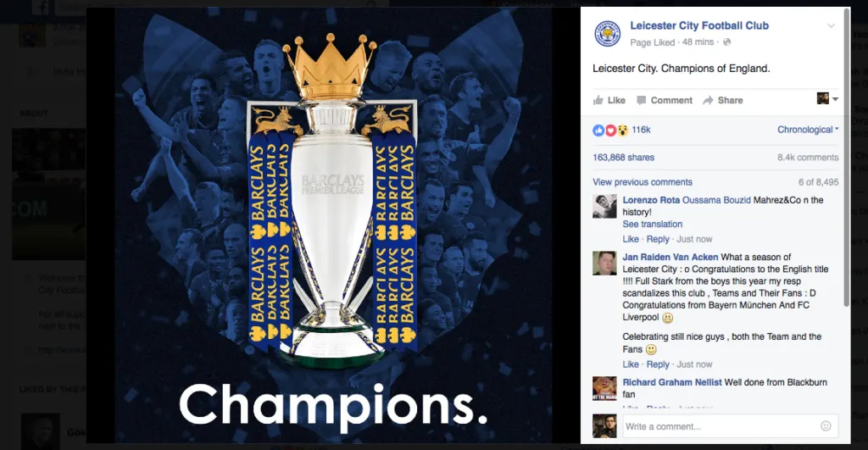Open the post options chevron menu
Screen dimensions: 868x450
tap(831, 26)
